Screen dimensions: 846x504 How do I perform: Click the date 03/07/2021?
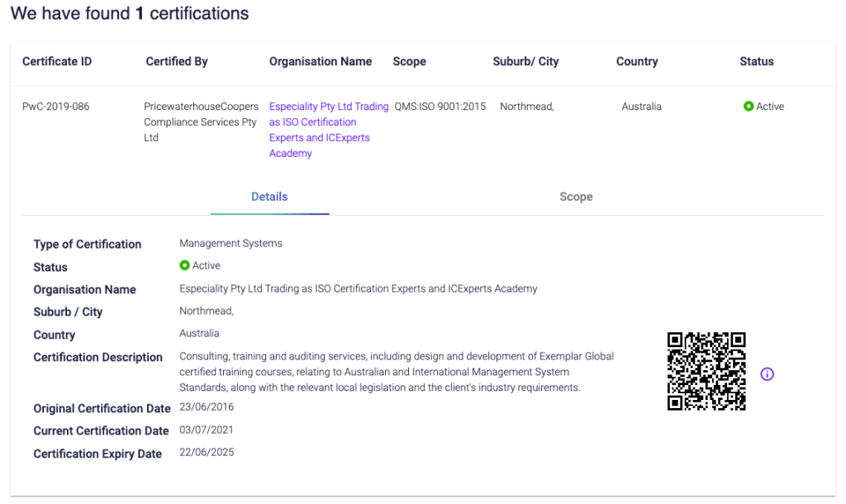207,430
